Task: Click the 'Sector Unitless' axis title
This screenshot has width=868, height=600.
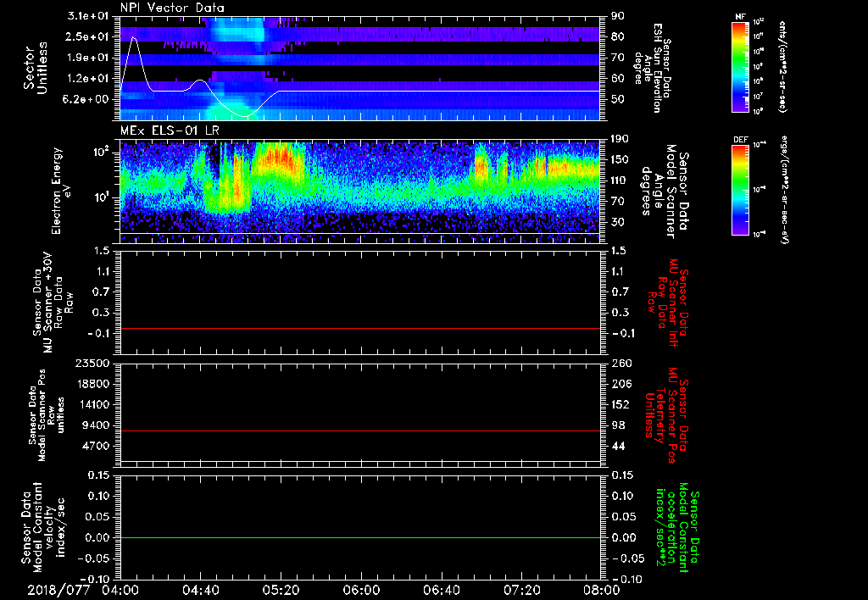Action: (x=36, y=68)
